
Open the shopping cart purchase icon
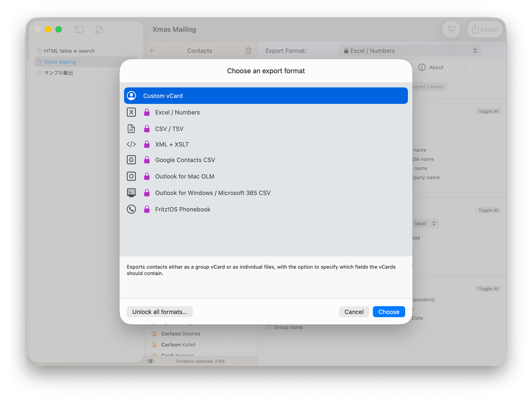click(451, 29)
